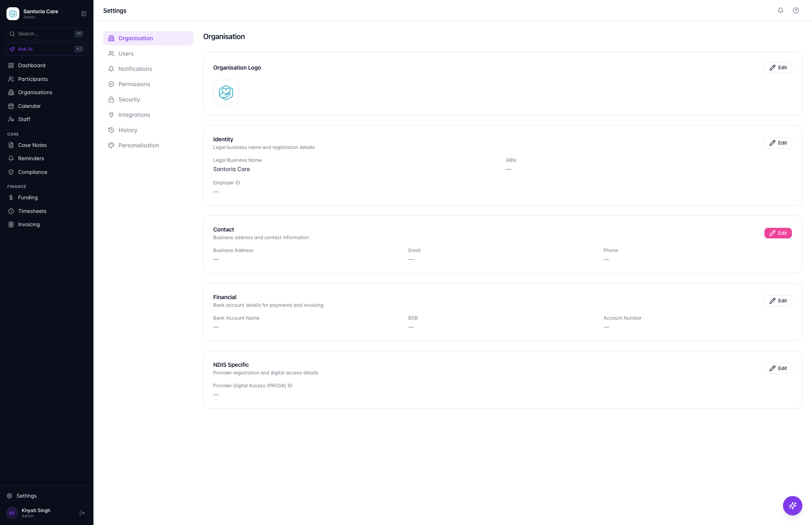Go to Participants page label
The image size is (812, 525).
[33, 79]
